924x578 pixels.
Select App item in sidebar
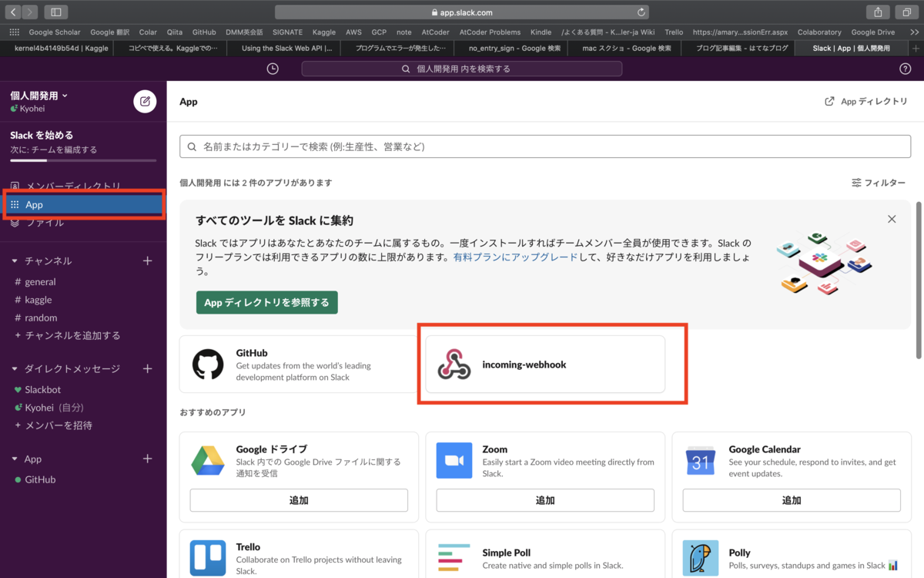pyautogui.click(x=83, y=205)
